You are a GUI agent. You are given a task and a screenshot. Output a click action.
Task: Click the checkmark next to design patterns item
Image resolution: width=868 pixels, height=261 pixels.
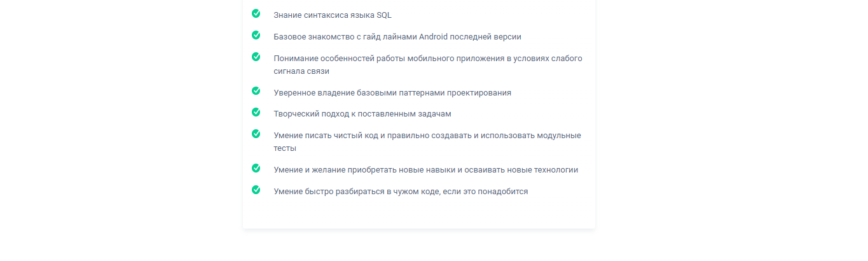coord(256,91)
